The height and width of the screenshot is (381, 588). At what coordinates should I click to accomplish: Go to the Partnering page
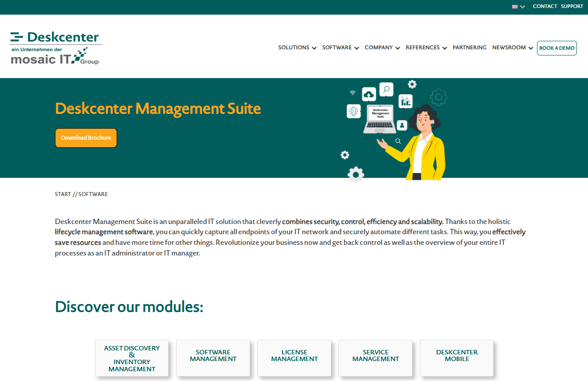pos(469,48)
